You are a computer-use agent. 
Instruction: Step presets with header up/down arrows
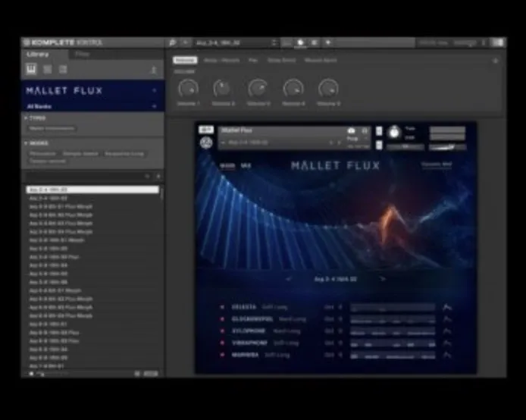pos(274,42)
